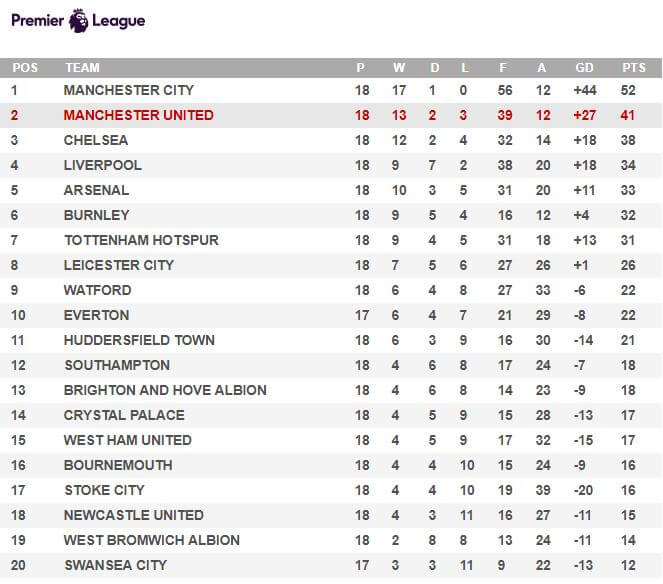
Task: Click Manchester City's 52 points value
Action: (628, 90)
